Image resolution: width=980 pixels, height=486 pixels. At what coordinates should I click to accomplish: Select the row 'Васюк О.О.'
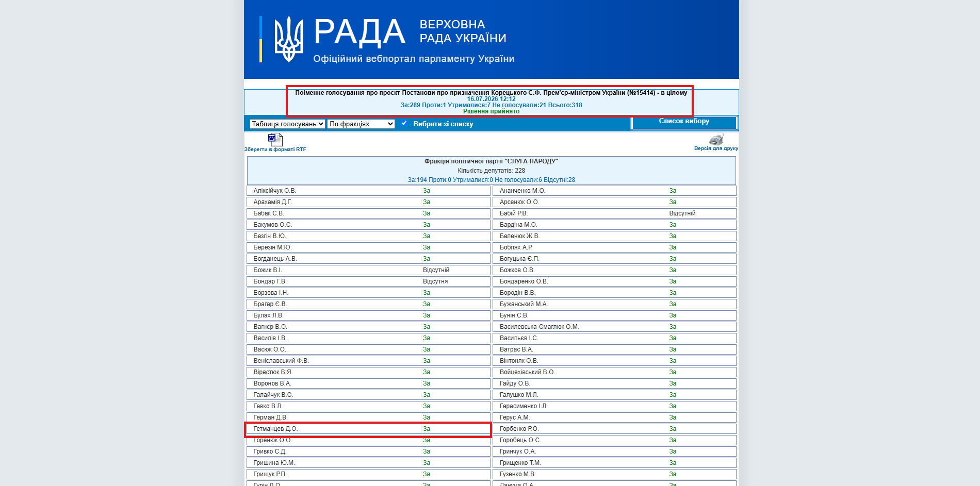tap(368, 349)
